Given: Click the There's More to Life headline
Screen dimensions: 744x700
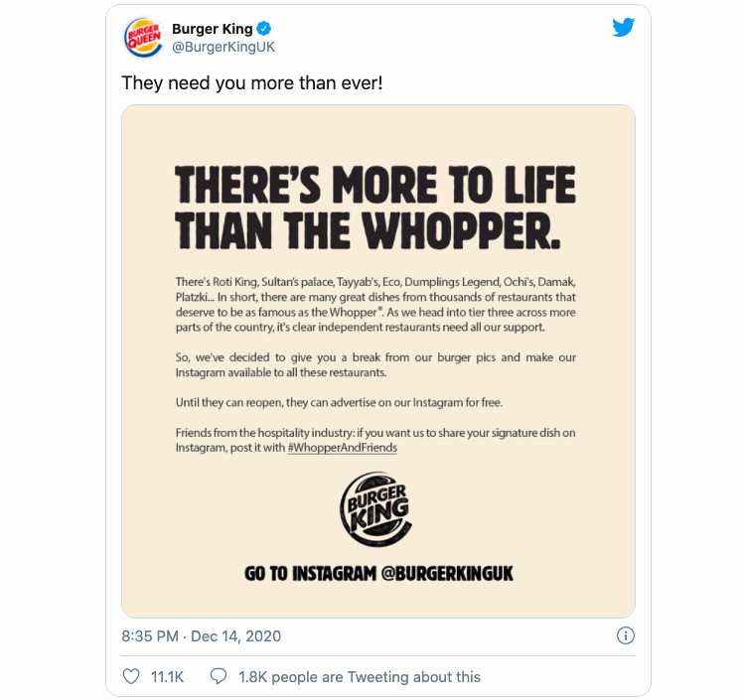Looking at the screenshot, I should [375, 208].
